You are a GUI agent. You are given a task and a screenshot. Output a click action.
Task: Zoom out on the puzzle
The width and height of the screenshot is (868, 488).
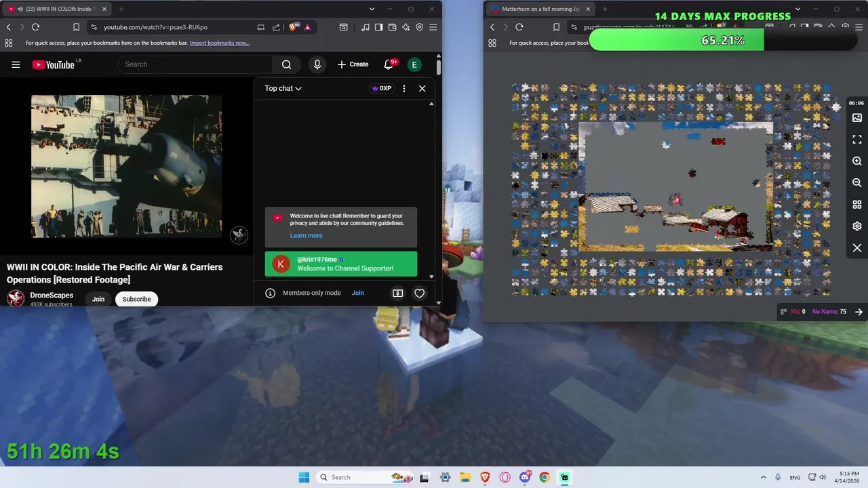click(x=857, y=183)
